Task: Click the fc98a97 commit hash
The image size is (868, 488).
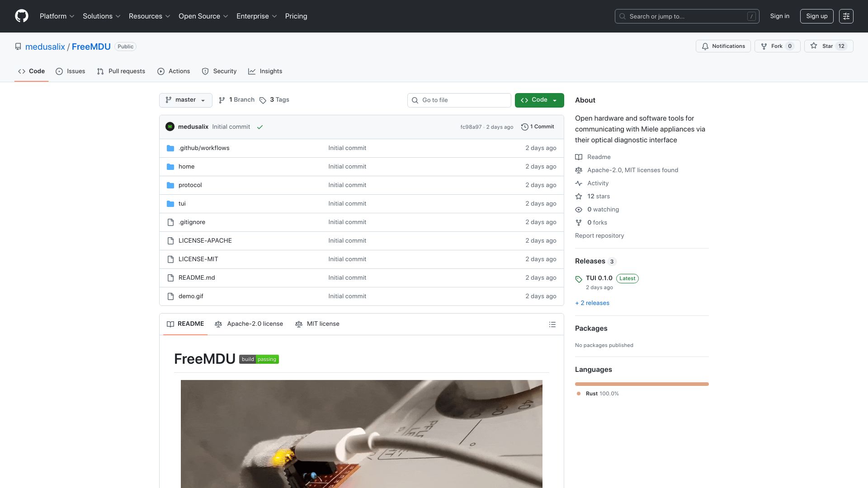Action: [x=471, y=127]
